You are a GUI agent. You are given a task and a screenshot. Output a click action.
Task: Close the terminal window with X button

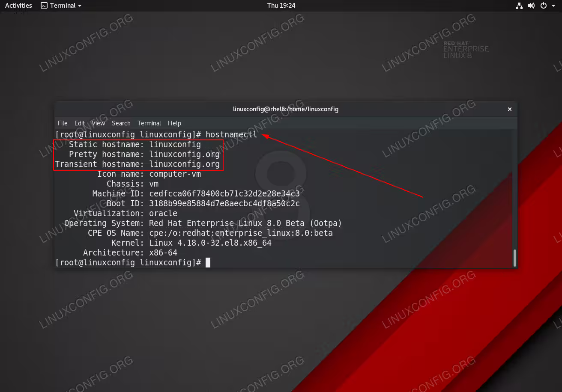point(510,109)
